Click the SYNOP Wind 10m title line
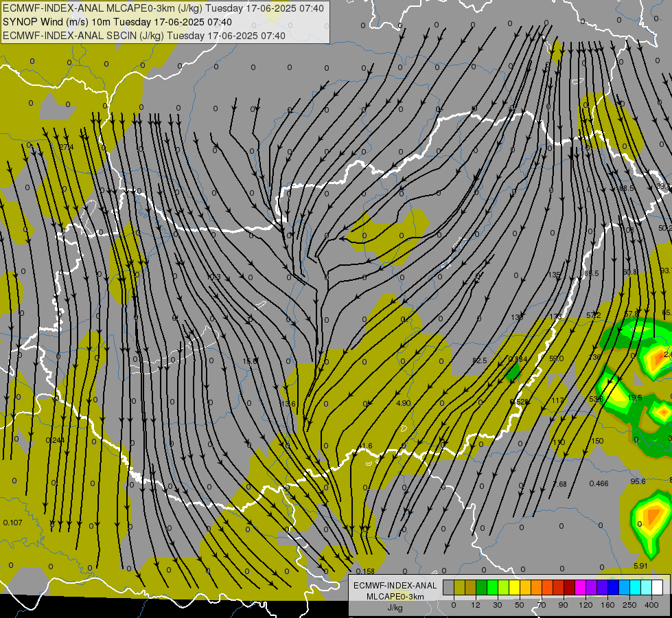The width and height of the screenshot is (672, 618). [x=117, y=22]
